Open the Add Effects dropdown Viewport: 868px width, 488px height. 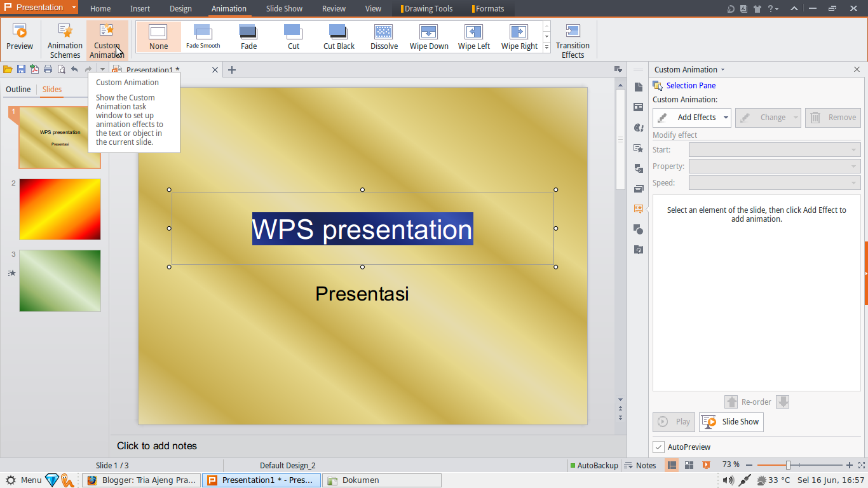coord(691,118)
